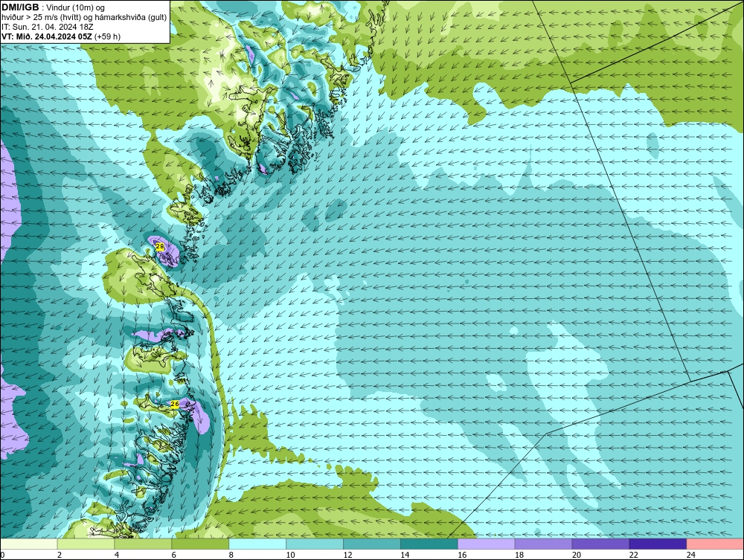Click the pink above-24 m/s swatch

point(715,544)
